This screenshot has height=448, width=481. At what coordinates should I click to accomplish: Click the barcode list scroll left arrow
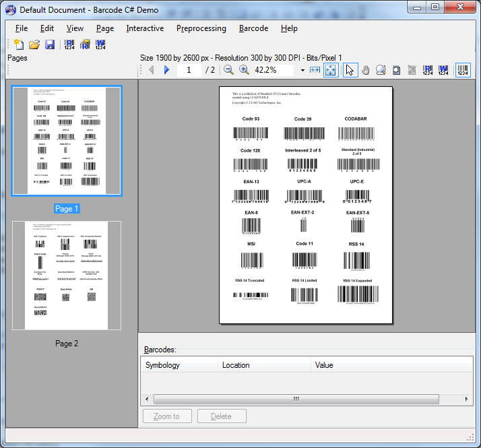[147, 399]
